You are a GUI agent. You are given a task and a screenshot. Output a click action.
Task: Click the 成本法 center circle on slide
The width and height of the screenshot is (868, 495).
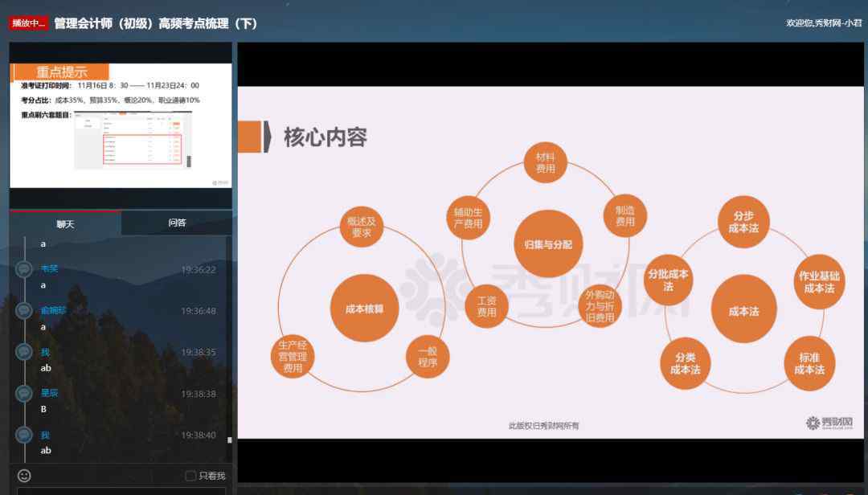(x=743, y=310)
